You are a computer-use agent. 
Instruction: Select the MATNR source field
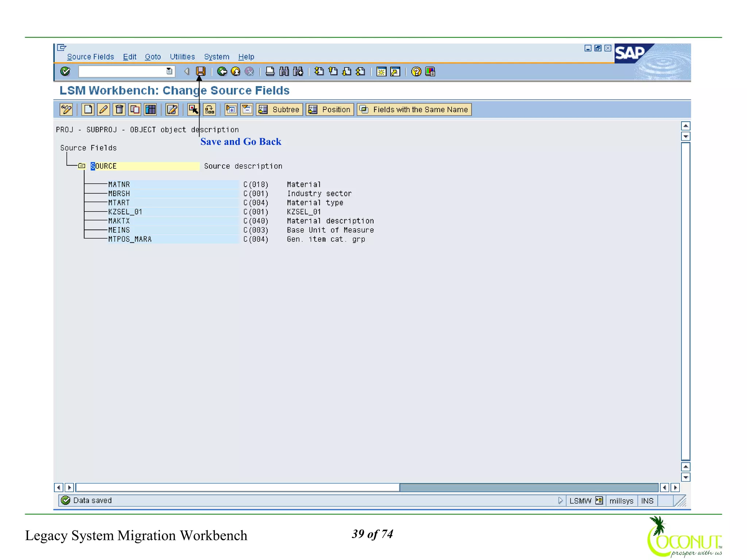point(173,184)
